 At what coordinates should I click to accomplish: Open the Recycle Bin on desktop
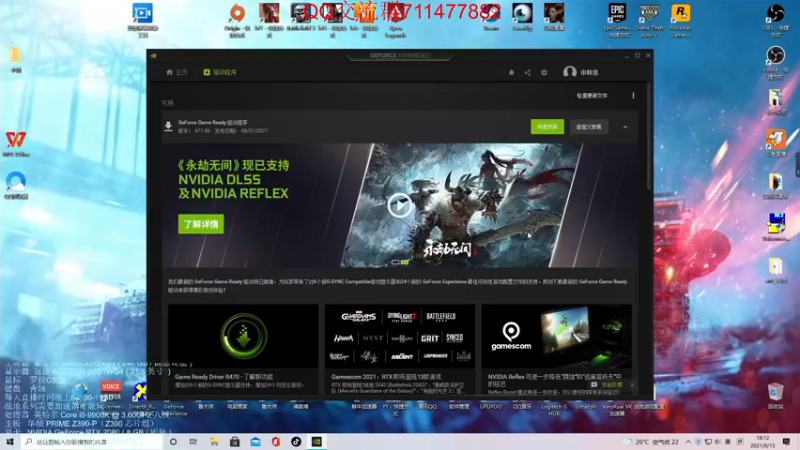[776, 396]
